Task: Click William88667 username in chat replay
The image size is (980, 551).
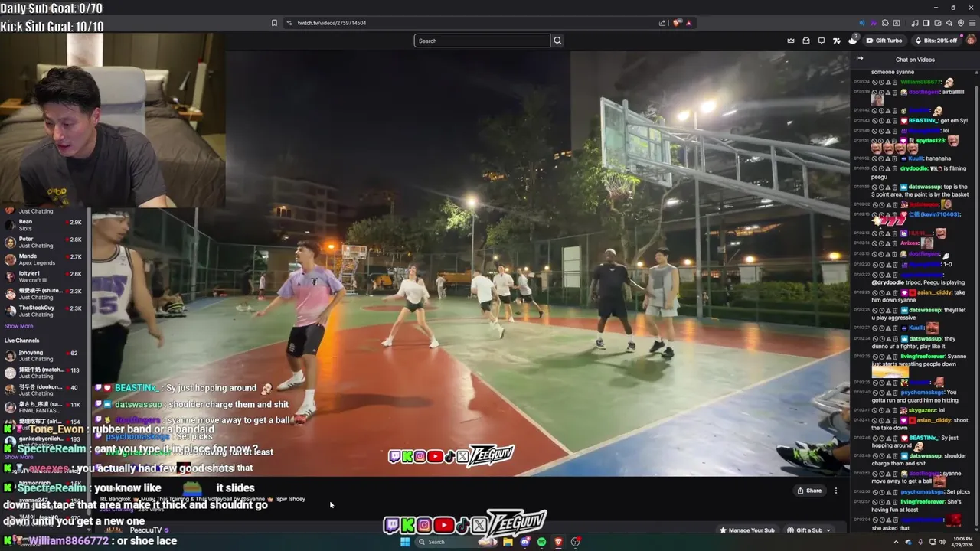Action: point(920,82)
